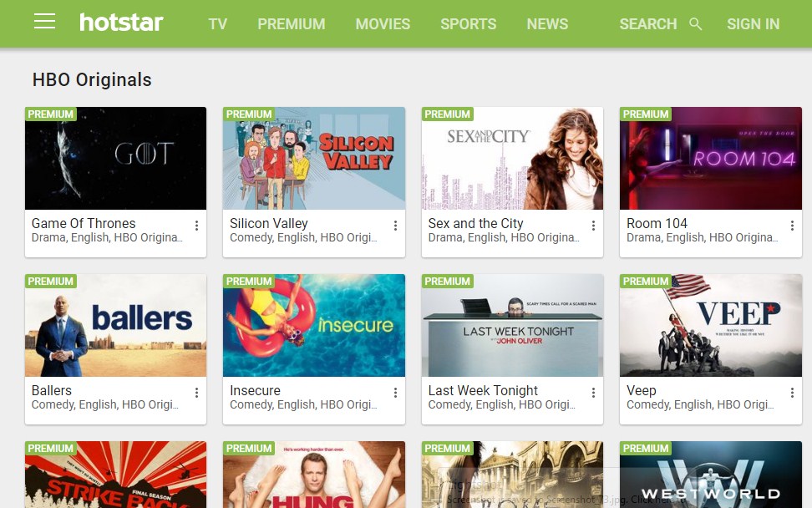This screenshot has height=508, width=812.
Task: Open the Westworld poster thumbnail
Action: pyautogui.click(x=710, y=475)
